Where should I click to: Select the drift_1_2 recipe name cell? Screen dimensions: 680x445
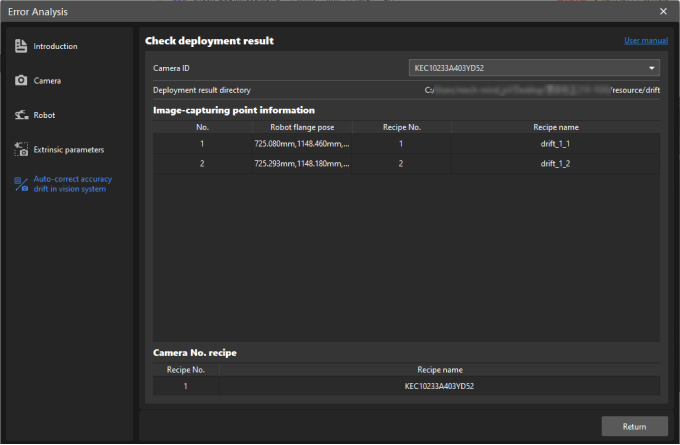coord(556,164)
